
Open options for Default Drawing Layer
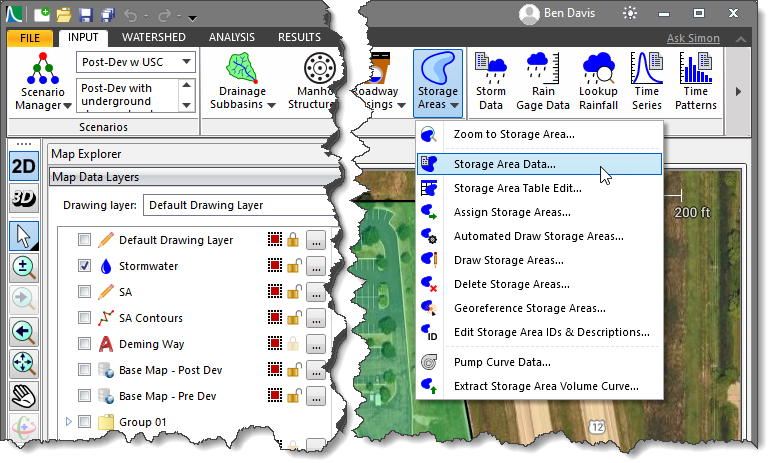[x=316, y=240]
